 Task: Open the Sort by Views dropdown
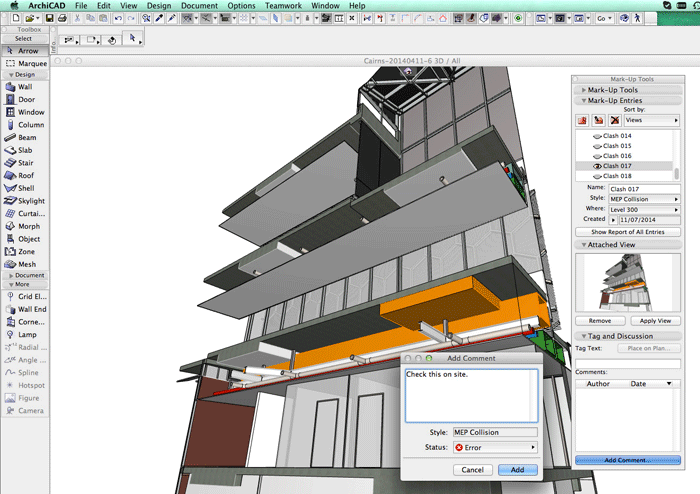coord(651,120)
